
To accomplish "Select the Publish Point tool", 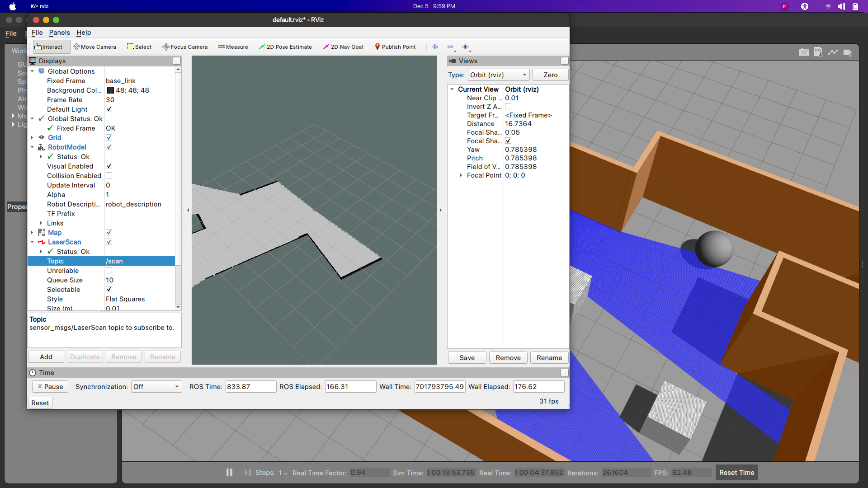I will [395, 47].
